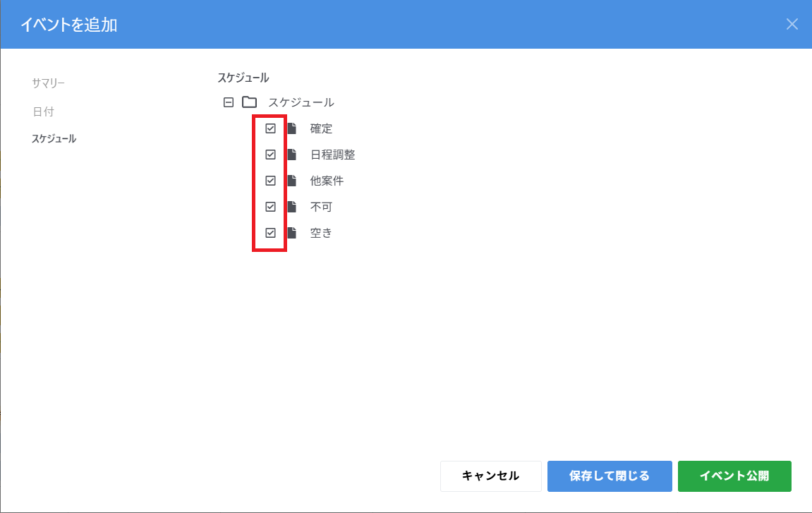
Task: Select the スケジュール sidebar step
Action: [54, 139]
